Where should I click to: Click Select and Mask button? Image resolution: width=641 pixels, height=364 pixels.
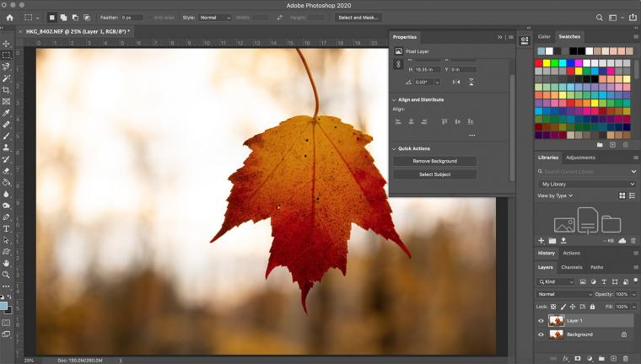tap(358, 18)
